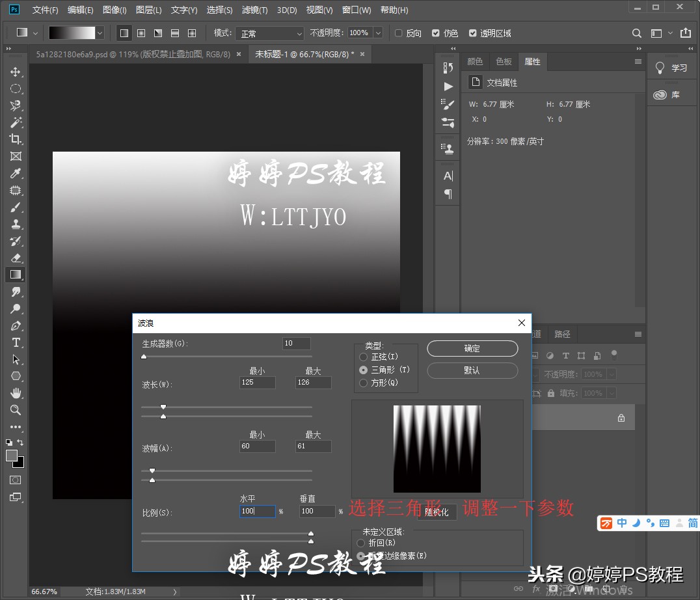Switch to the 色板 (Swatches) tab
This screenshot has height=600, width=700.
504,61
